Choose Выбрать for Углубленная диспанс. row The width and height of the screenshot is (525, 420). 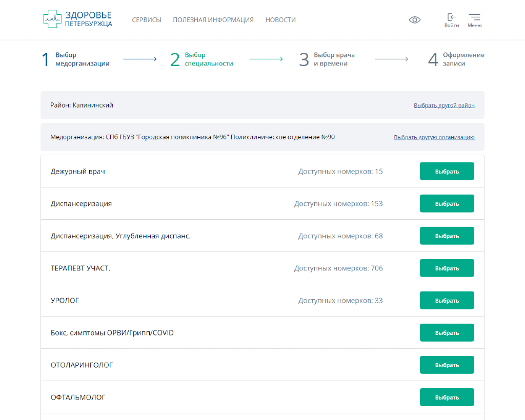pyautogui.click(x=447, y=236)
